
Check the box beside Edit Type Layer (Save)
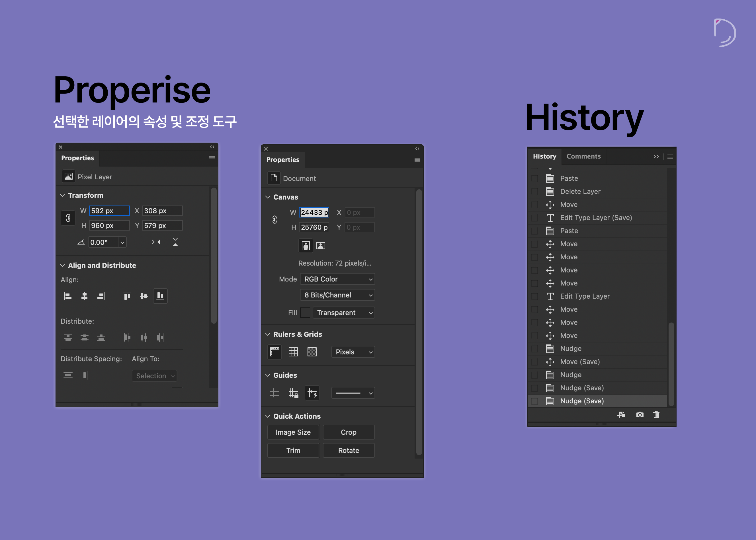pos(534,218)
